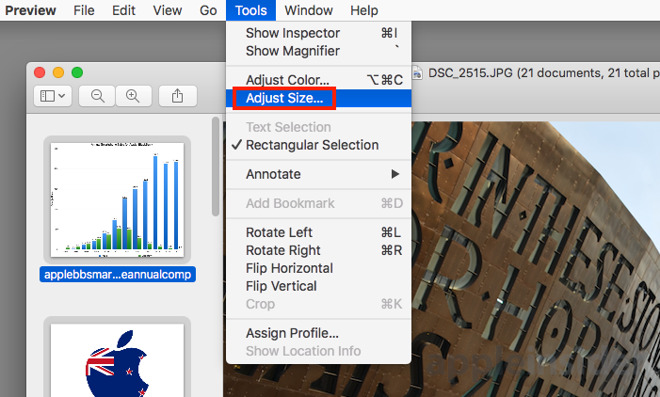Click the sidebar view mode icon

(47, 96)
